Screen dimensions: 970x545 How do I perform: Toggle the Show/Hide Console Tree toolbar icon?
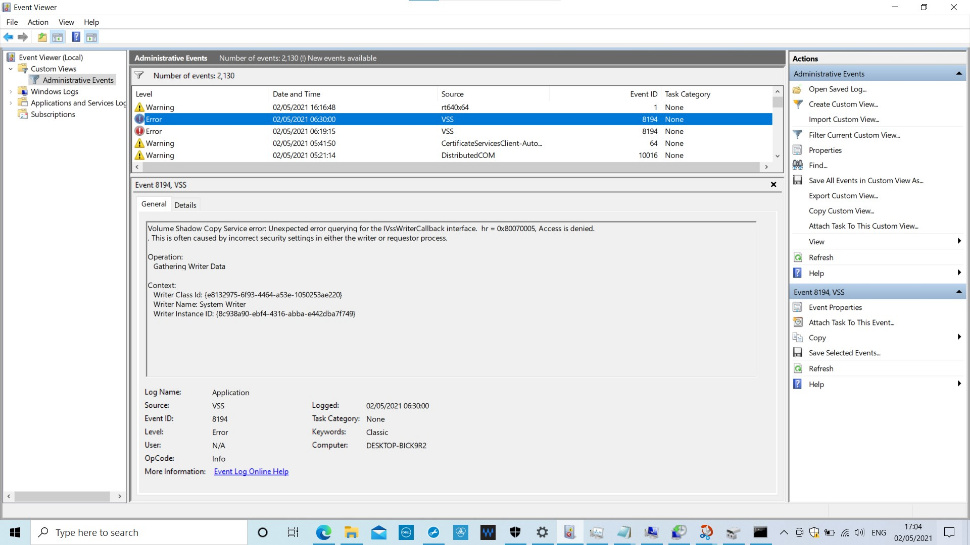pos(58,37)
